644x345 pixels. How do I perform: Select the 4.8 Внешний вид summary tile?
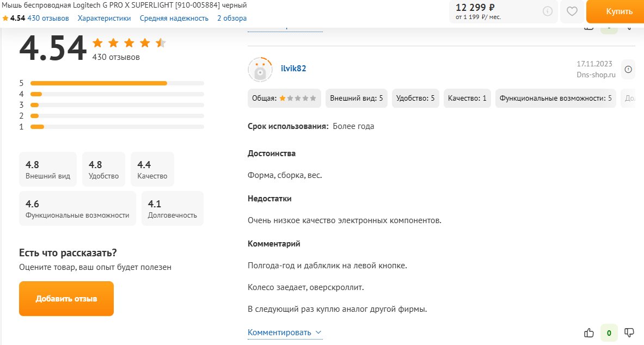[48, 169]
